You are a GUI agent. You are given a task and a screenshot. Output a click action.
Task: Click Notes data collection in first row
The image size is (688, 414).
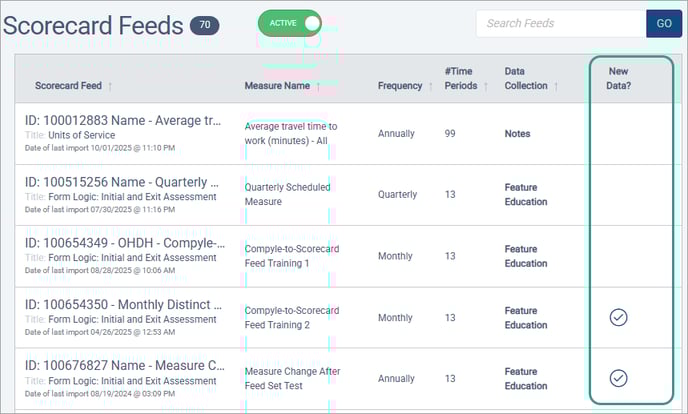[517, 133]
